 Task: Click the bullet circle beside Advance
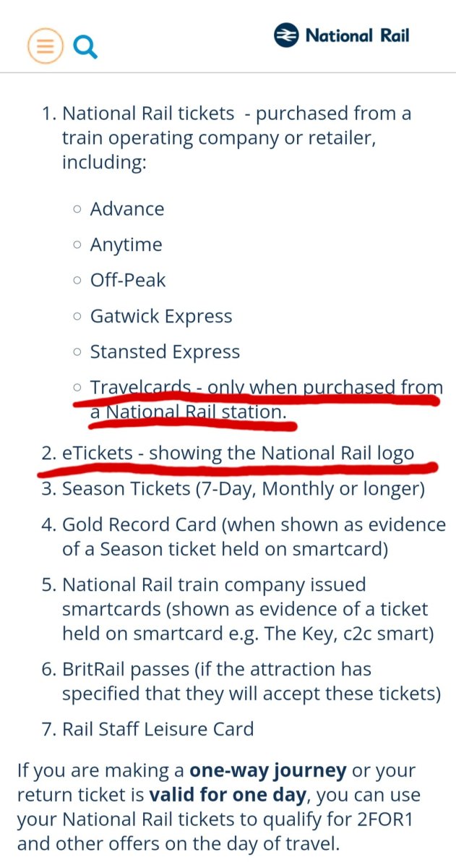tap(77, 209)
